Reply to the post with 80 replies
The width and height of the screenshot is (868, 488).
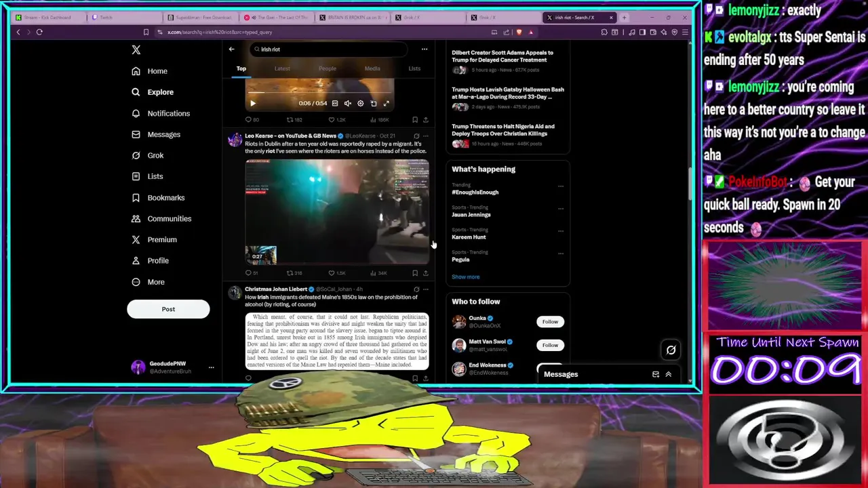[252, 120]
